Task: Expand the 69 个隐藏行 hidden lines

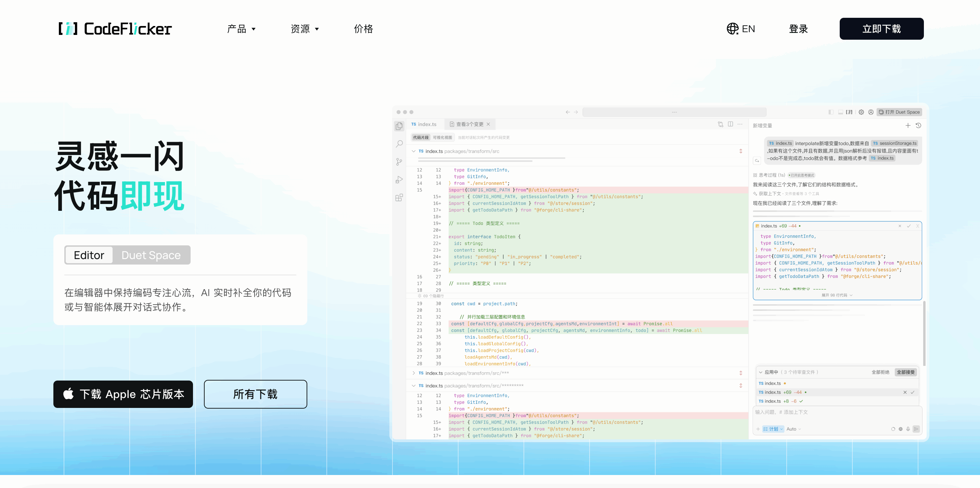Action: [431, 296]
